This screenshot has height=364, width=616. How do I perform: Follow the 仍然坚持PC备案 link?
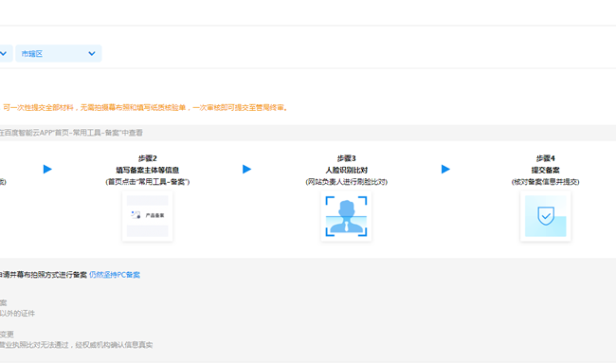(115, 275)
